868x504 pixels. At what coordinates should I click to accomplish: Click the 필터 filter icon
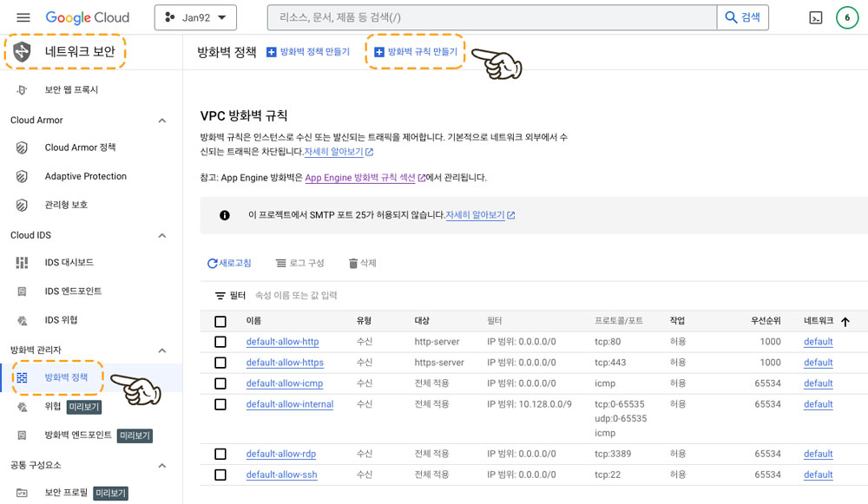220,296
